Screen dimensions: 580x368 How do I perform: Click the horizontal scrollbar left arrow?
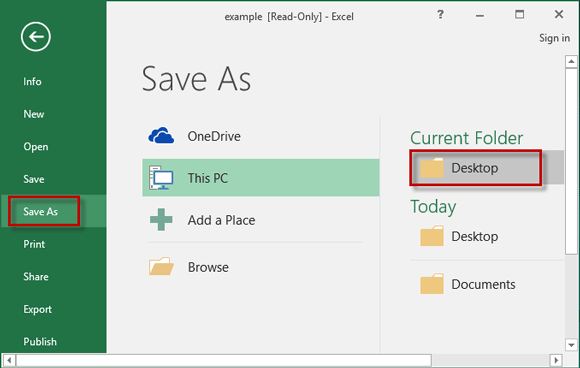9,360
